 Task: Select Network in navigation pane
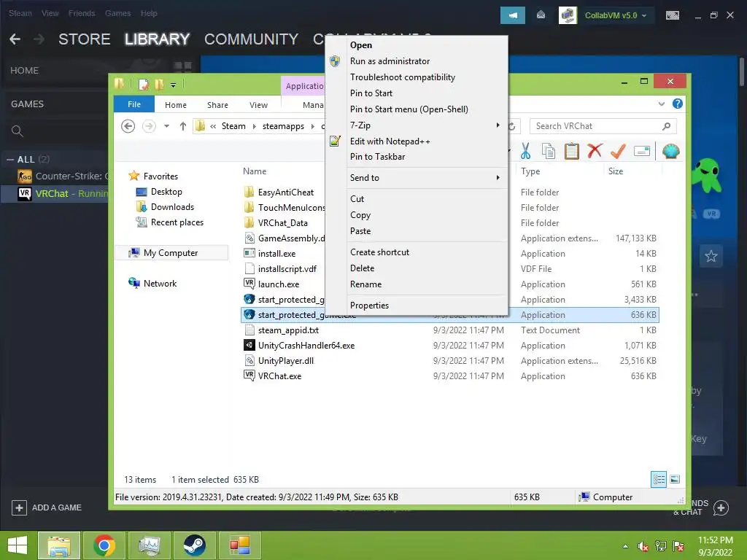[x=152, y=284]
